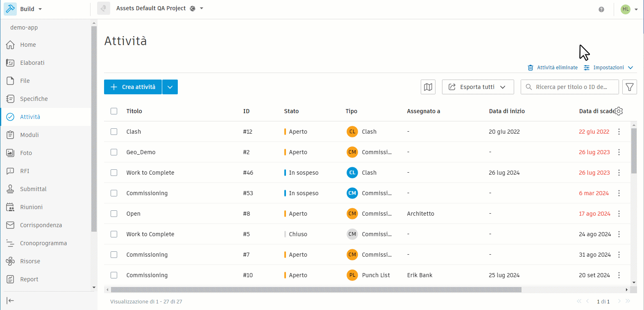
Task: Click the PL Punch List type badge
Action: coord(352,275)
